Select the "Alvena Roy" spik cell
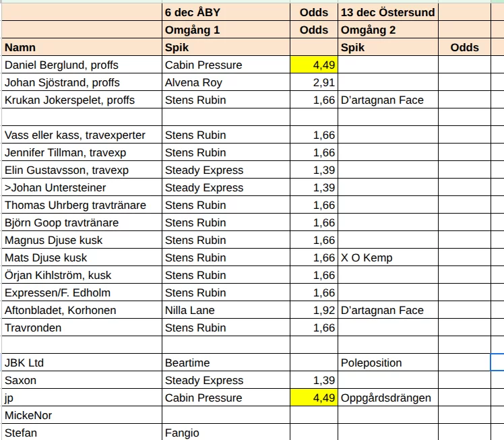This screenshot has height=440, width=504. pos(193,83)
